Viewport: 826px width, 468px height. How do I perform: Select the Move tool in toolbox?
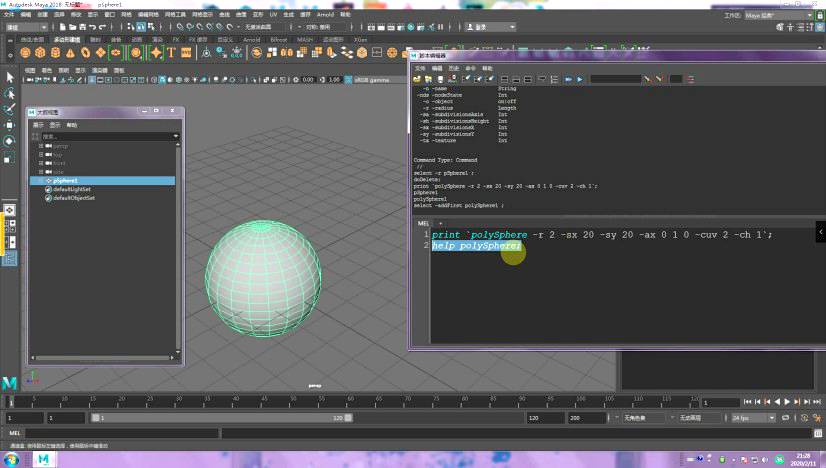point(9,125)
